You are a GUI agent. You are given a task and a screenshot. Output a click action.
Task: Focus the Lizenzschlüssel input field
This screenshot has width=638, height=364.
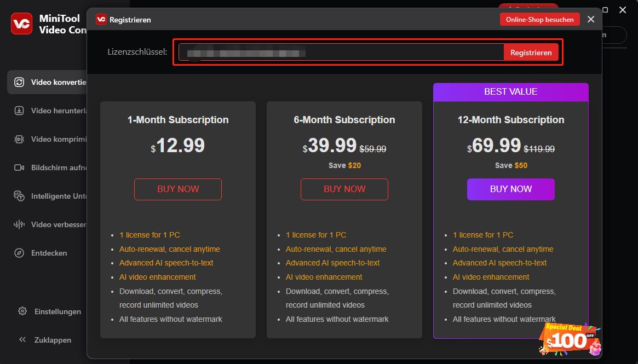[x=341, y=53]
